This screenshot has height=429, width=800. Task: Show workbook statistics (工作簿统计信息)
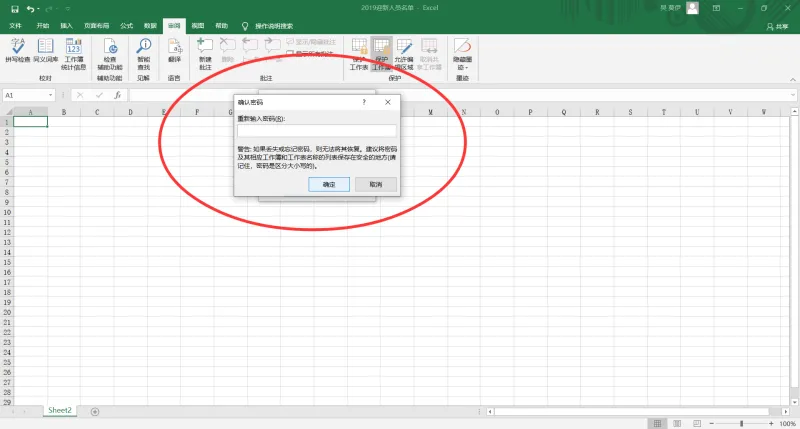point(73,54)
